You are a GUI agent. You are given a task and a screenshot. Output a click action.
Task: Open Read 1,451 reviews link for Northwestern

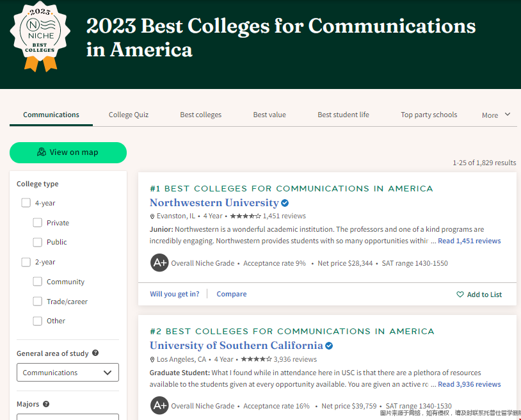pos(469,241)
